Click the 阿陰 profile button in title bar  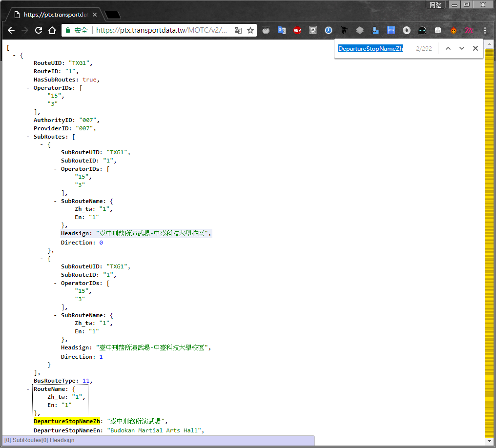click(435, 5)
